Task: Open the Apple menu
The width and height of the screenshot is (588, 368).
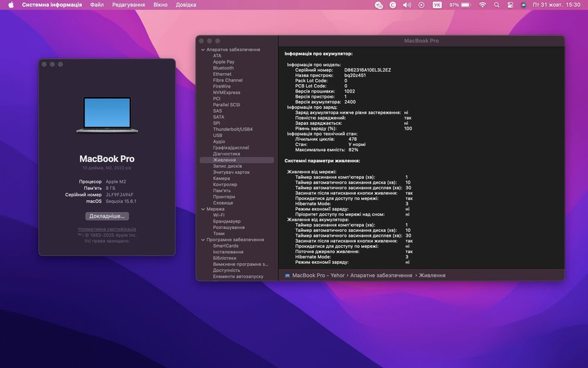Action: (x=11, y=5)
